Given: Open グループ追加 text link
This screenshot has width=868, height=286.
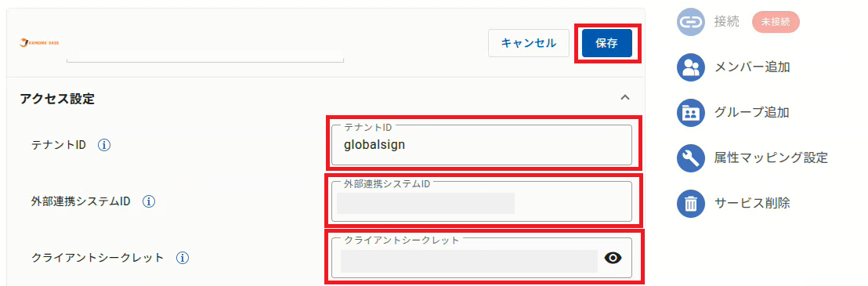Looking at the screenshot, I should (752, 113).
